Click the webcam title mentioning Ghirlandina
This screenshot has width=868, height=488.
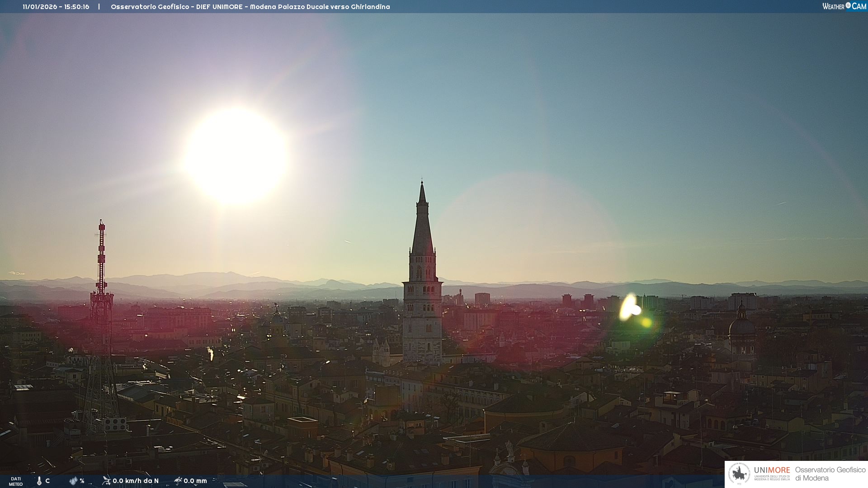(x=250, y=7)
